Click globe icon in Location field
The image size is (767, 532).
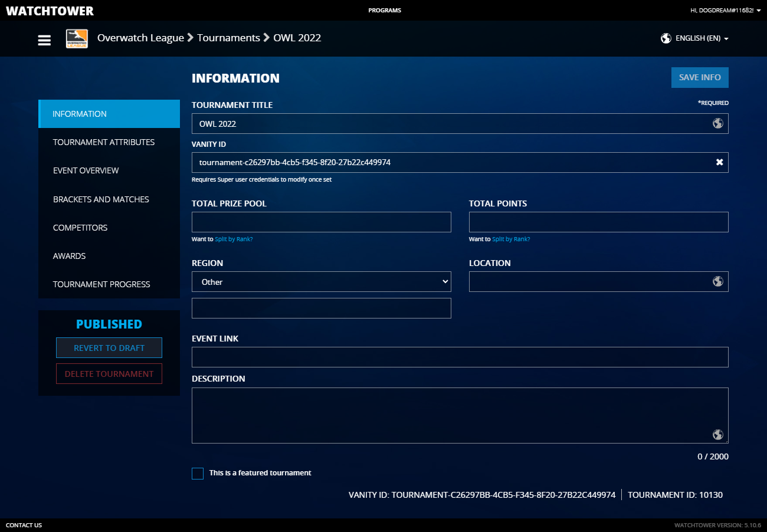pyautogui.click(x=718, y=281)
